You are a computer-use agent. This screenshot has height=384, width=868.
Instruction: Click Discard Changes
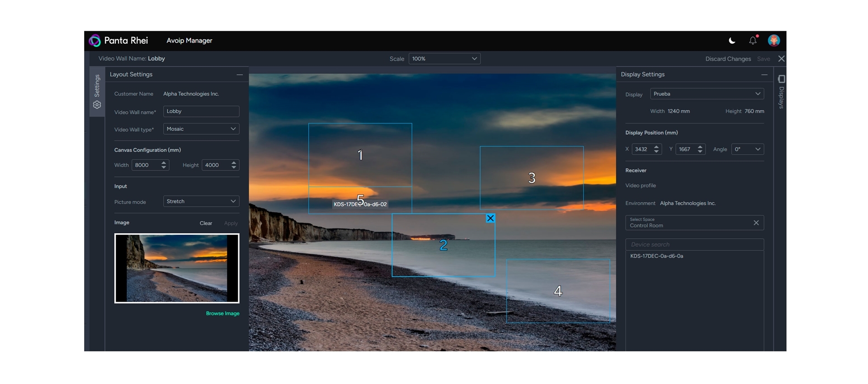click(x=728, y=59)
